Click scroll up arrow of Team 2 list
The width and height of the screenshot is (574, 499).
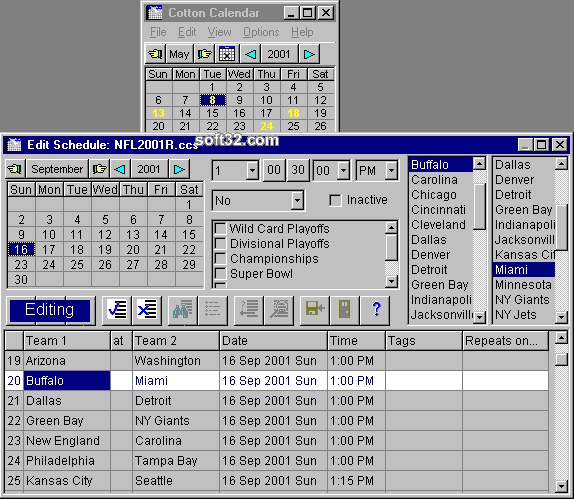(x=561, y=164)
